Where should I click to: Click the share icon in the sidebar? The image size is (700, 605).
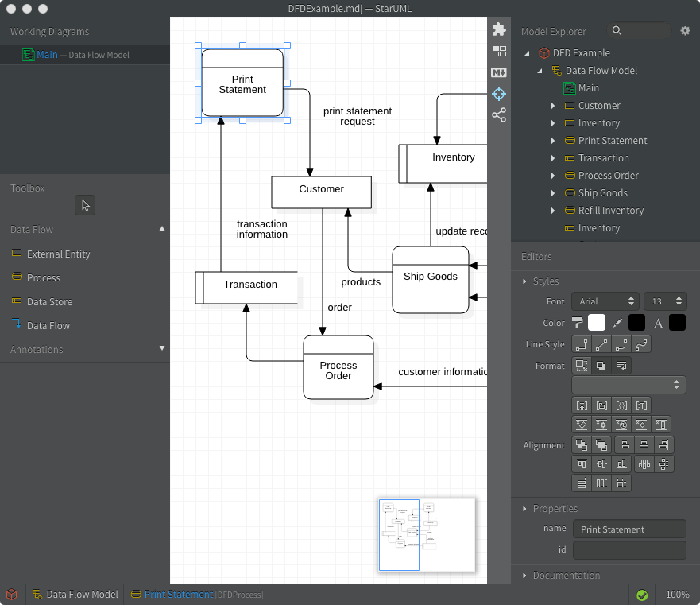pyautogui.click(x=499, y=115)
